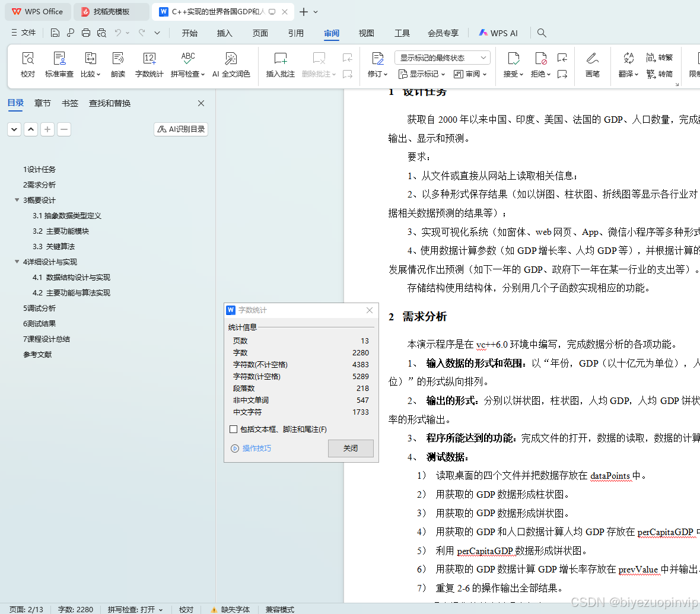Viewport: 700px width, 614px height.
Task: Click the print icon in quick access bar
Action: [x=85, y=33]
